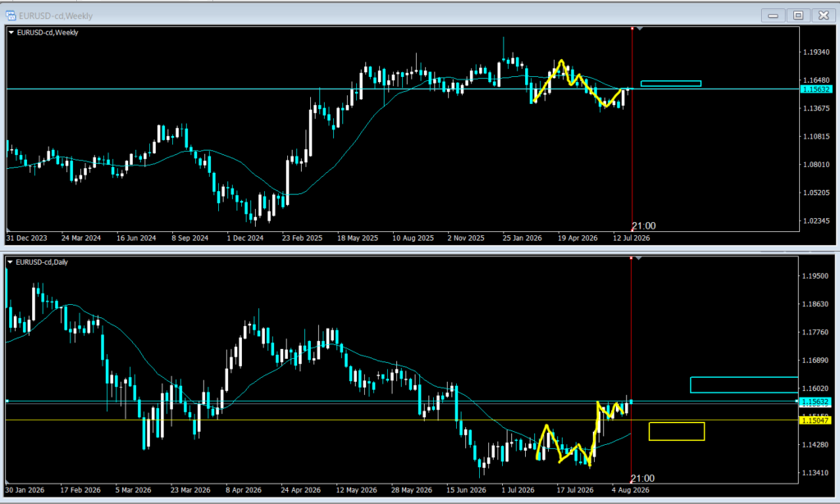Screen dimensions: 840x504
Task: Click the 24 Apr 2026 date label
Action: pyautogui.click(x=300, y=490)
